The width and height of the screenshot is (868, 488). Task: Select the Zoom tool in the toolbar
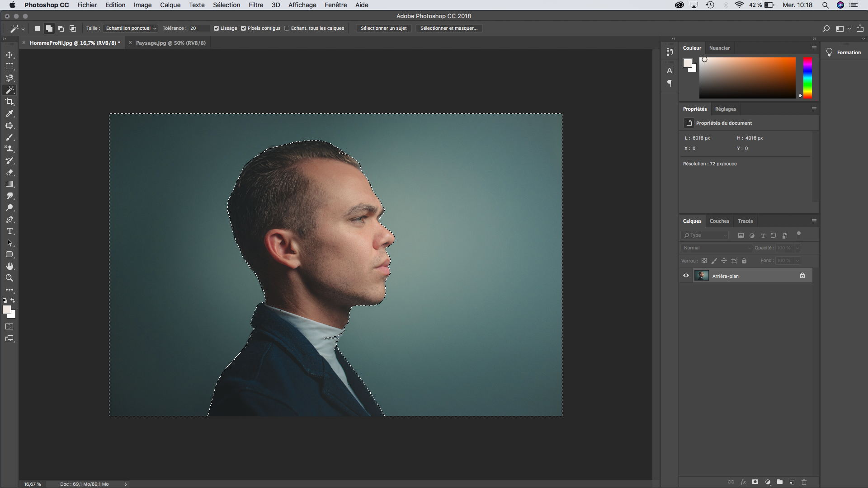point(9,278)
